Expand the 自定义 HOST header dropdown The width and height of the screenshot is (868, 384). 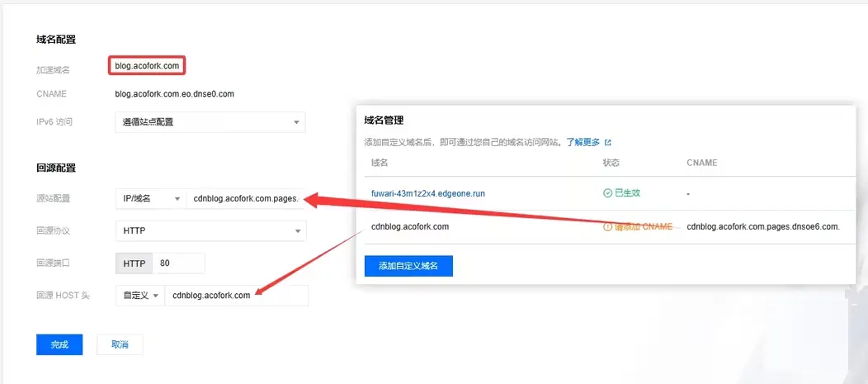139,296
